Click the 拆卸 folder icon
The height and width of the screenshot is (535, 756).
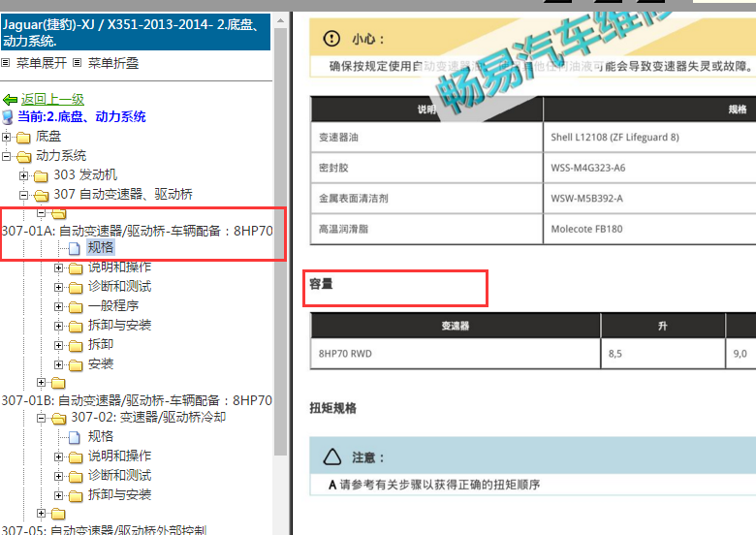coord(76,346)
